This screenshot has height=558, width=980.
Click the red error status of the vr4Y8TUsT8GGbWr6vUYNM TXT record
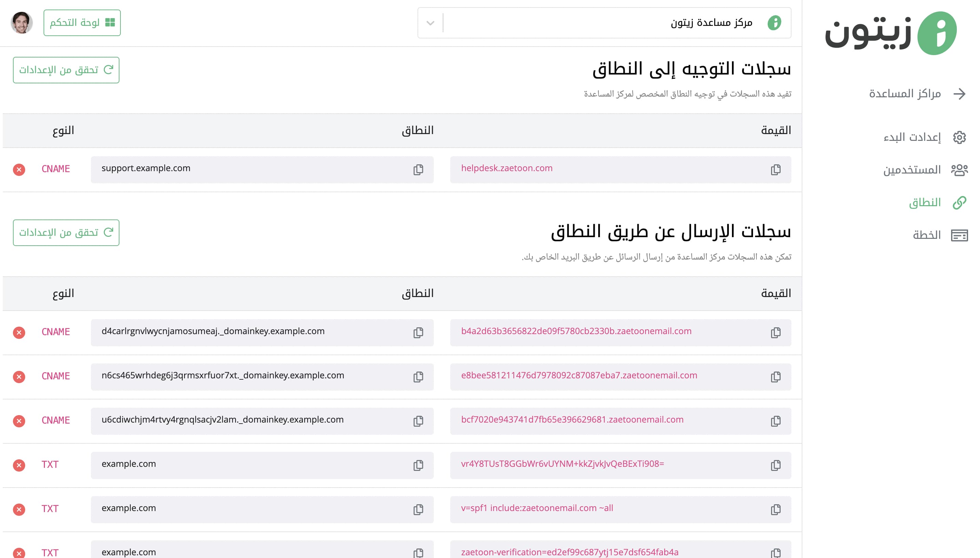coord(19,465)
